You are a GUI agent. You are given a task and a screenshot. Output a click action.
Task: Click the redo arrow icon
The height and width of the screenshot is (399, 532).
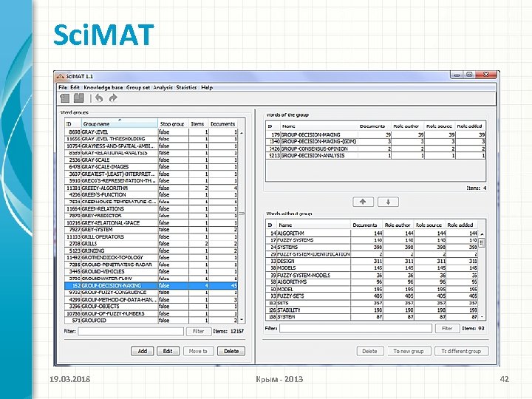click(x=113, y=98)
